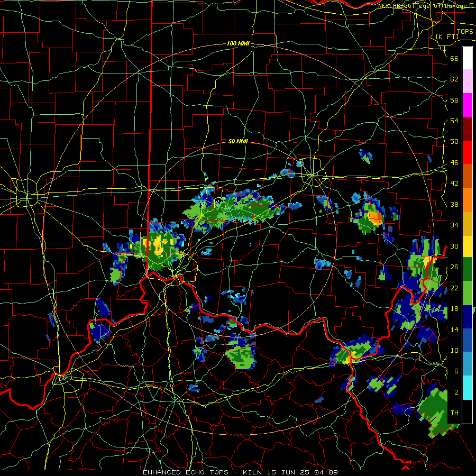Click the legend value 10
The width and height of the screenshot is (476, 476).
click(x=454, y=351)
